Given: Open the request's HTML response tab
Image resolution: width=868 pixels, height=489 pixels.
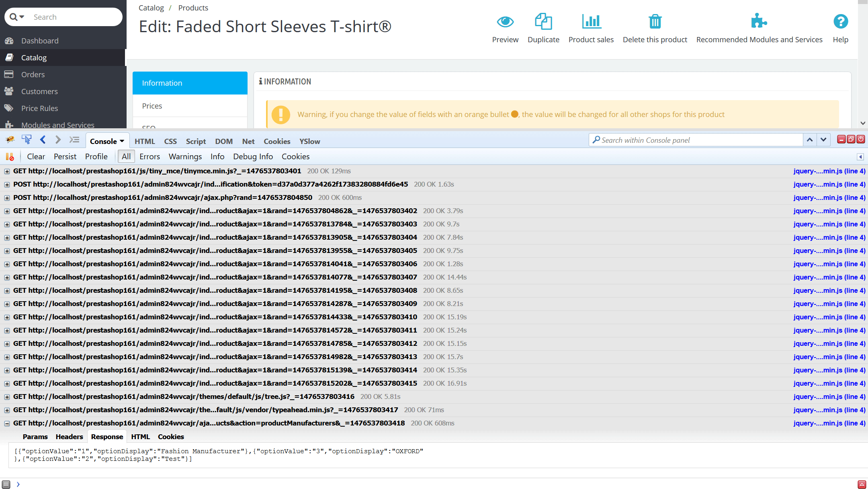Looking at the screenshot, I should [140, 437].
